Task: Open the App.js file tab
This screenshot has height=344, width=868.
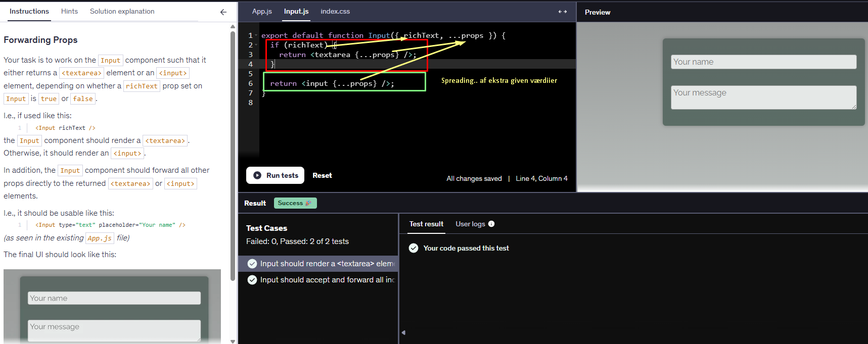Action: click(262, 11)
